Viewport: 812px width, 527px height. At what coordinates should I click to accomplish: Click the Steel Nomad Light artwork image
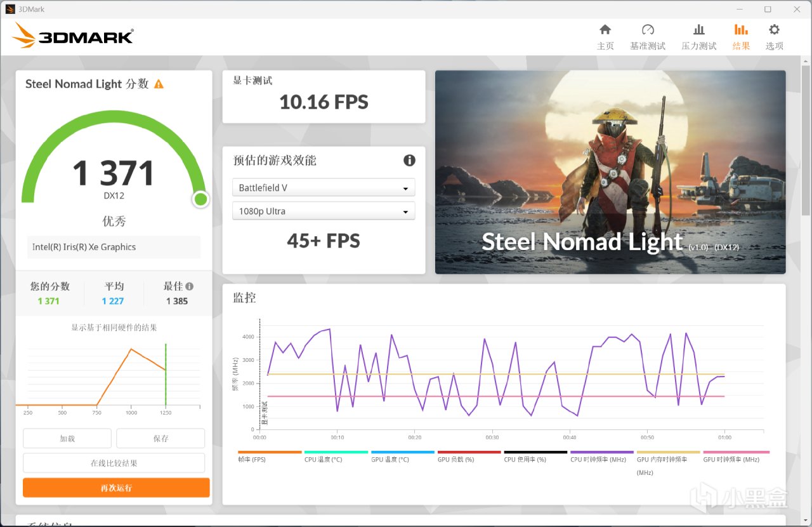click(x=610, y=172)
